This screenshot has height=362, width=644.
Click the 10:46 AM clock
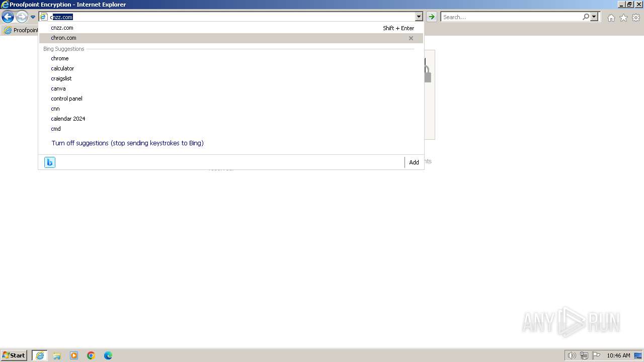(x=618, y=355)
